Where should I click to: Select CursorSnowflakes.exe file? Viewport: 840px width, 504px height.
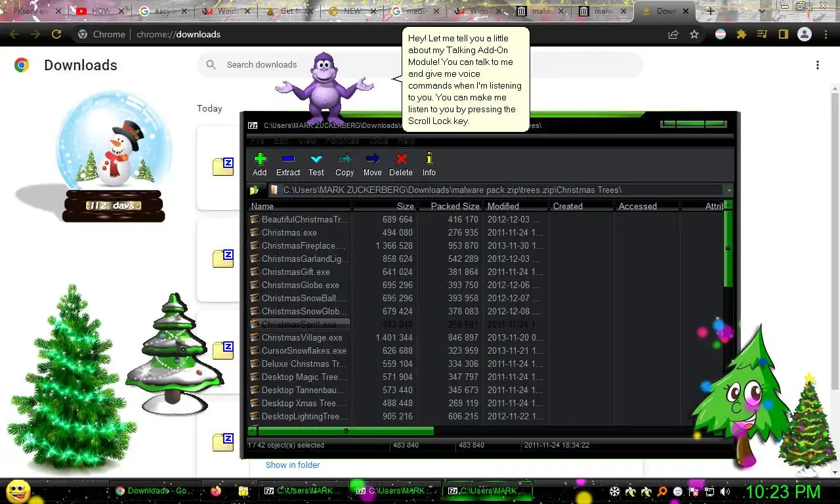[299, 350]
